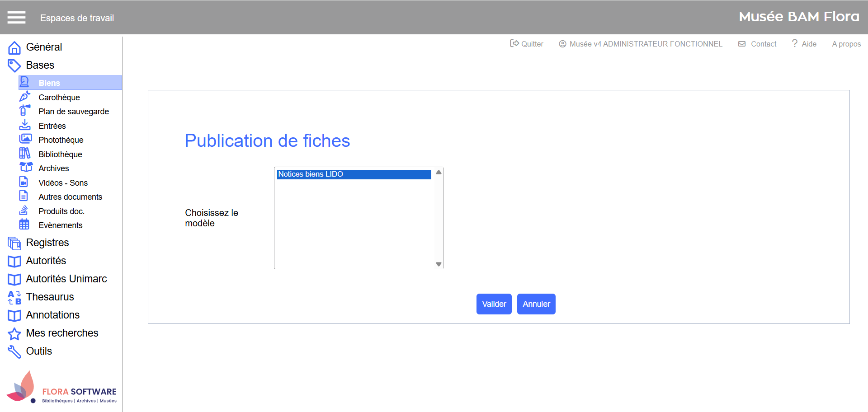
Task: Click the Thesaurus A-B icon
Action: 14,297
